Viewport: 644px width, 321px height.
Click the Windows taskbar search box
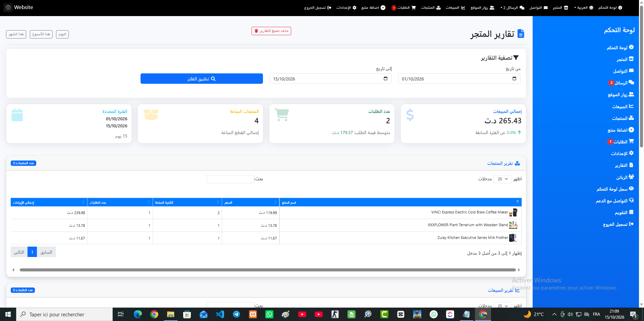pyautogui.click(x=64, y=314)
